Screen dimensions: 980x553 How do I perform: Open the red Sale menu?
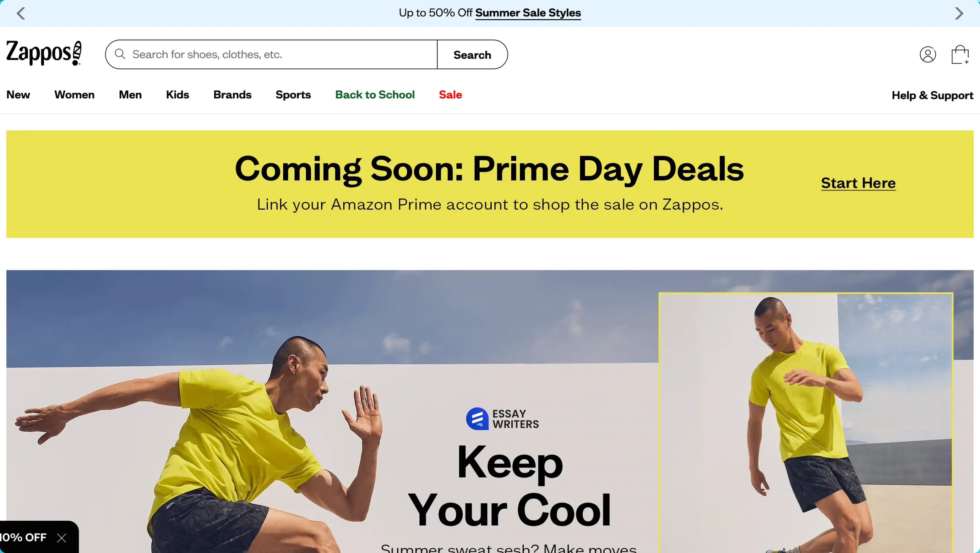450,95
